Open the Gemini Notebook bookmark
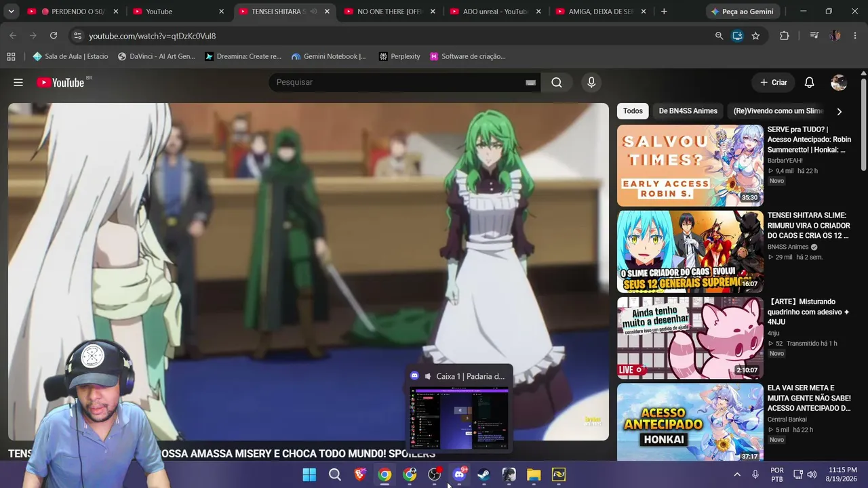The image size is (868, 488). tap(329, 56)
